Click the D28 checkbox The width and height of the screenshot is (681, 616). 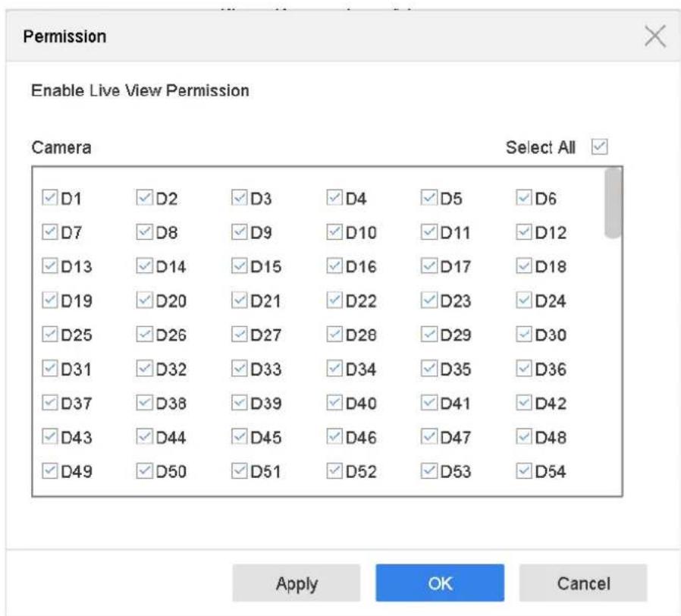(334, 335)
